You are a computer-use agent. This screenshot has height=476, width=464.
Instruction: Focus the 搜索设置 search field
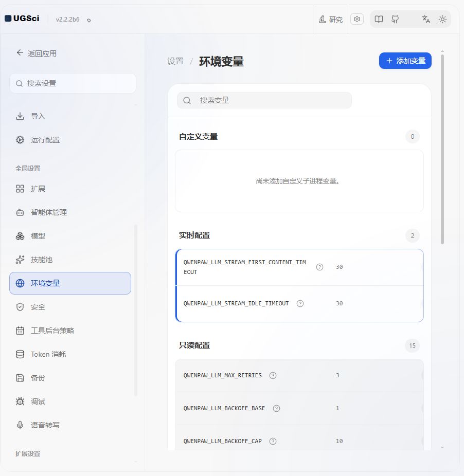tap(73, 83)
